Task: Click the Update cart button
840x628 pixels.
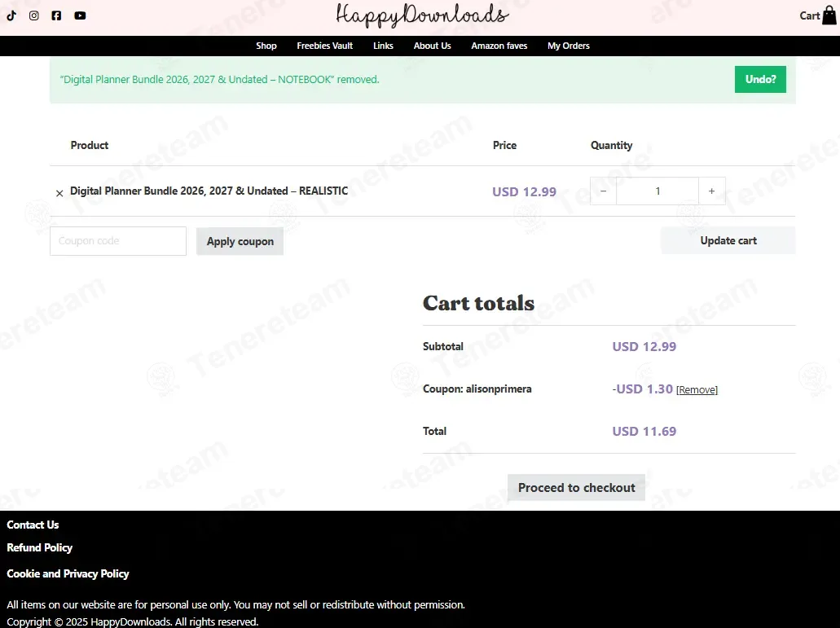Action: click(x=728, y=241)
